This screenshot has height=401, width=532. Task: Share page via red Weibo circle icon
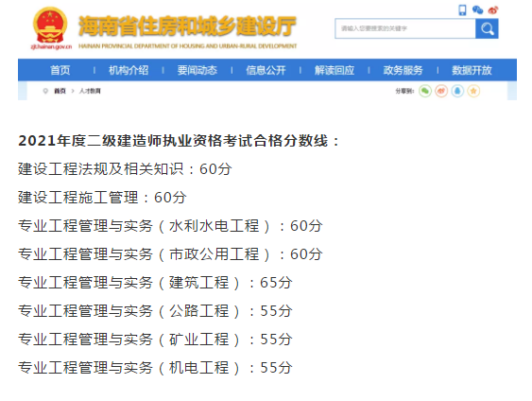click(441, 91)
